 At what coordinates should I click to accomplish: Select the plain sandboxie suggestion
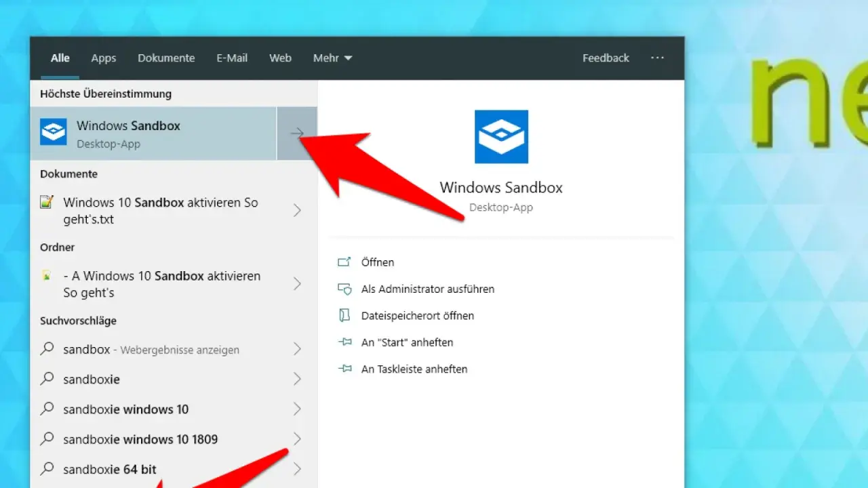(x=92, y=380)
